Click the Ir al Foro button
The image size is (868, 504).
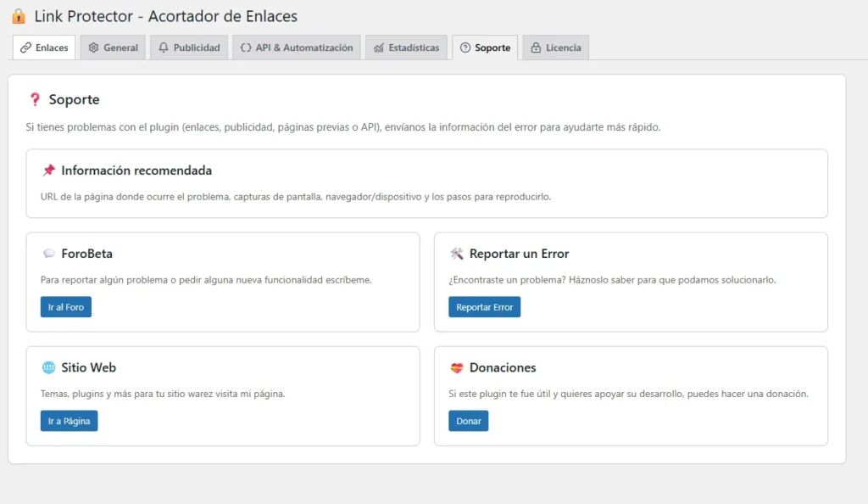coord(66,307)
